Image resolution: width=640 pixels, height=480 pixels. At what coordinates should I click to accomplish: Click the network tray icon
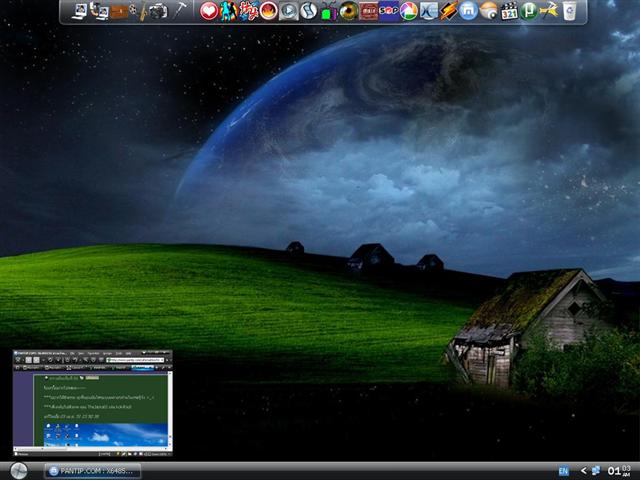coord(596,471)
